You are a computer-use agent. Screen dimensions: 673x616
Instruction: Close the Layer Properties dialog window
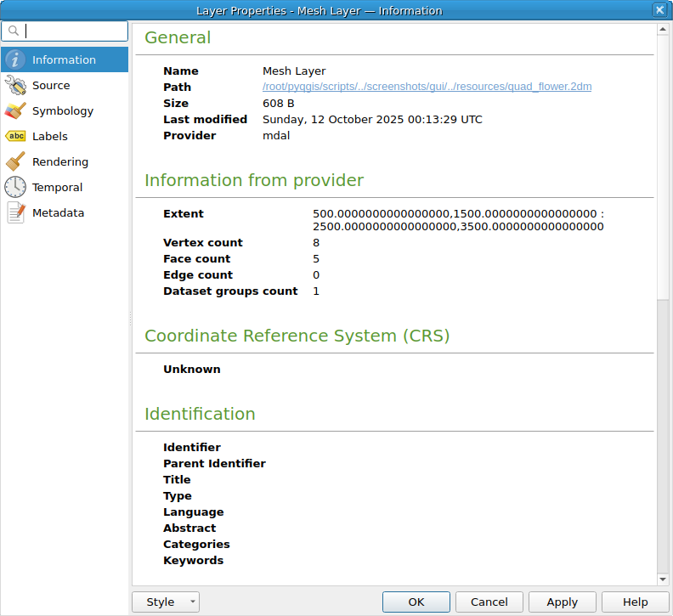click(x=659, y=10)
